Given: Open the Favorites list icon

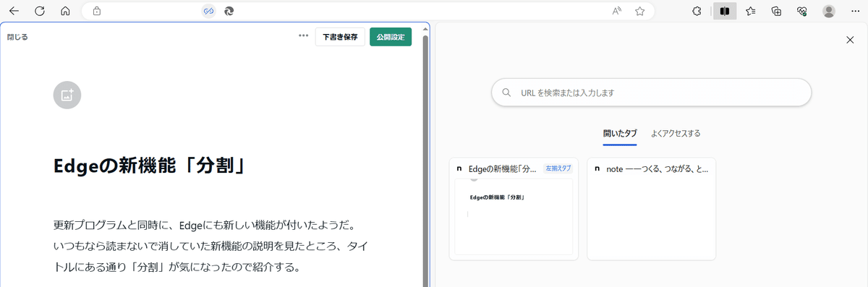Looking at the screenshot, I should pos(751,11).
